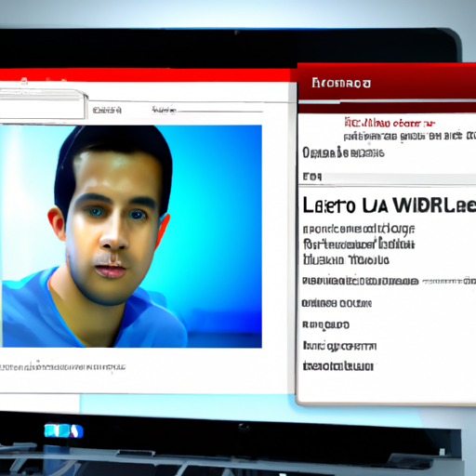Select the white title in the red panel header
This screenshot has height=476, width=476.
point(341,83)
